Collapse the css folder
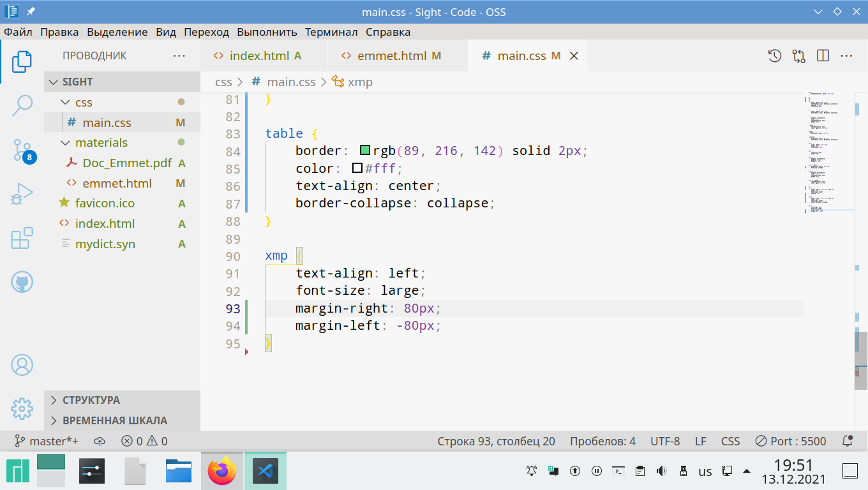 (83, 102)
